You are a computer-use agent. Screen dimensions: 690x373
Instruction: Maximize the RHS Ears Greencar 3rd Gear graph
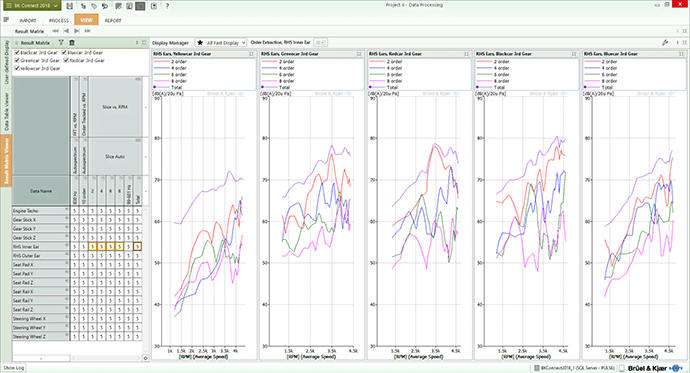[359, 54]
